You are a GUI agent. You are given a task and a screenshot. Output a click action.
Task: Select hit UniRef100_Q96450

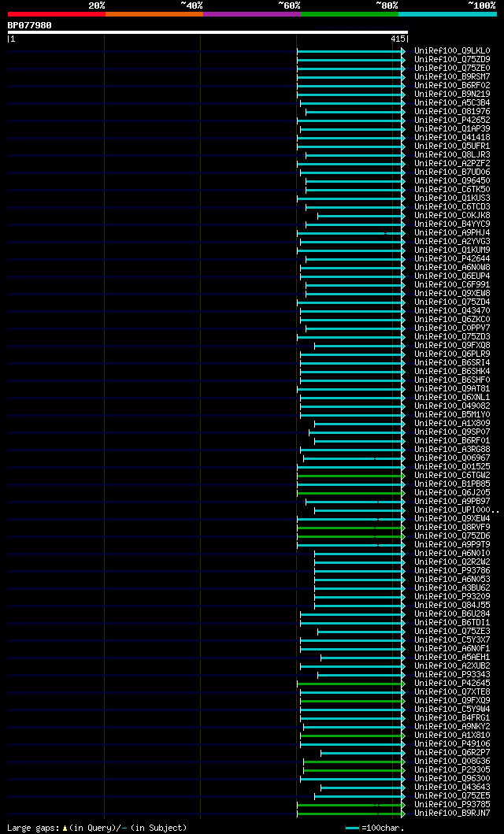[453, 181]
